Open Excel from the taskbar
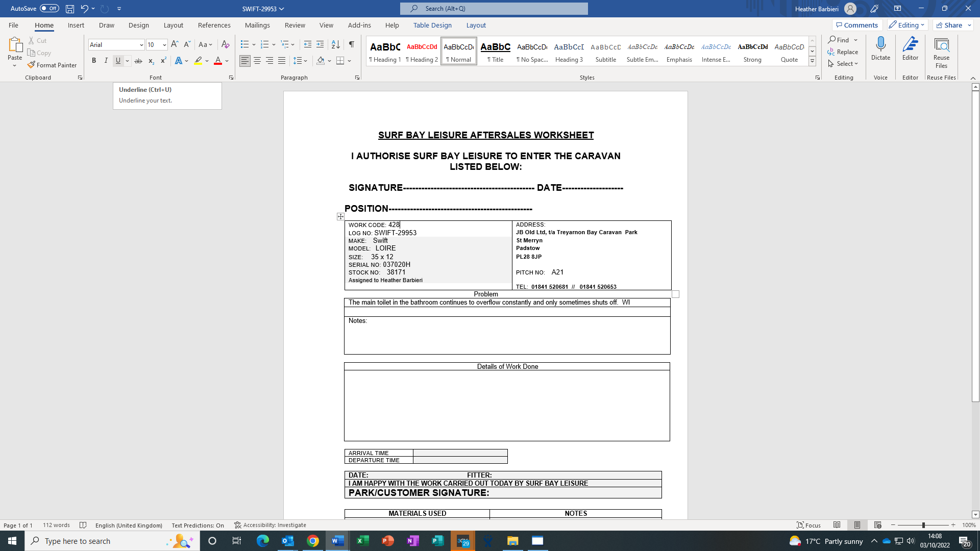This screenshot has height=551, width=980. [x=363, y=541]
